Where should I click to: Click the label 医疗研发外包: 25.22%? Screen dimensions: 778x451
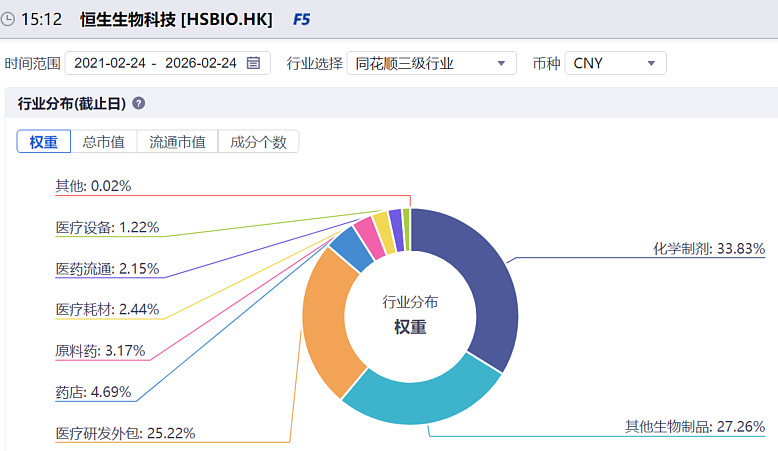tap(126, 433)
